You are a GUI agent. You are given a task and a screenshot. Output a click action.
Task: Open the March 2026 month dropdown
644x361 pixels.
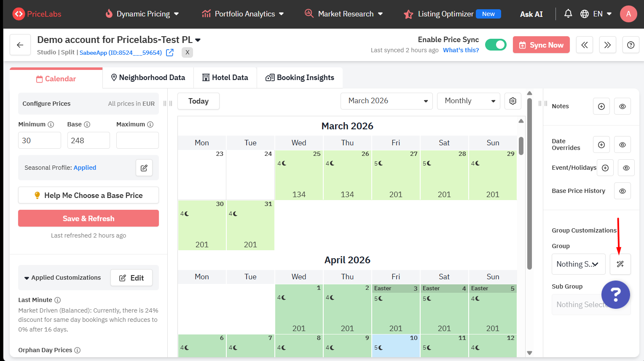(386, 101)
